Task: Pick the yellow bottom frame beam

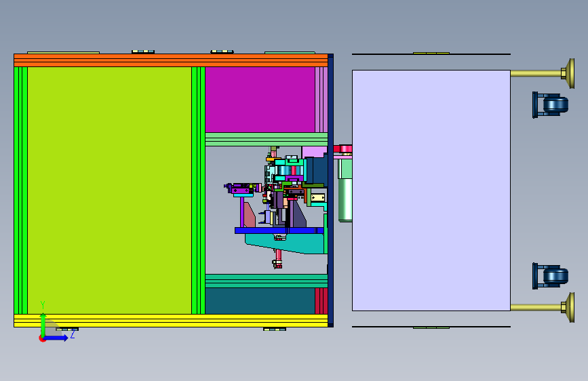Action: 171,321
